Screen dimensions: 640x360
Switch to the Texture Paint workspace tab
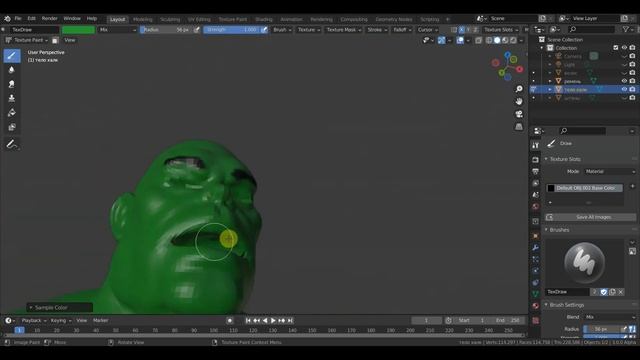tap(233, 19)
